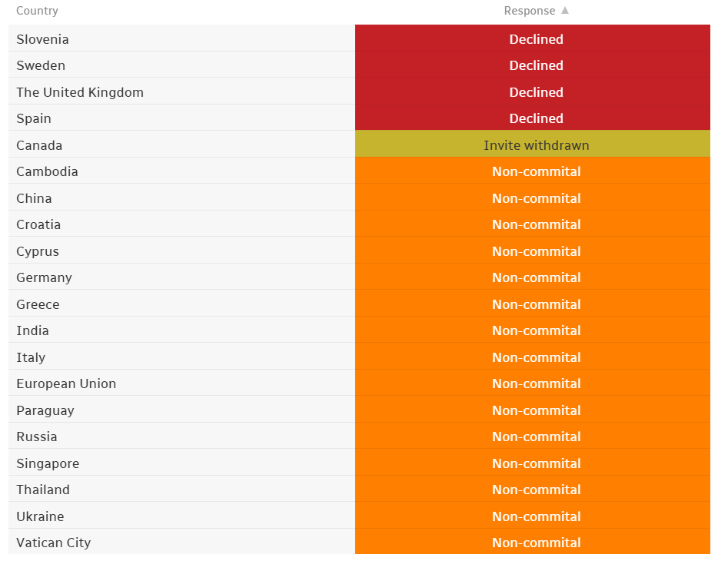Viewport: 728px width, 561px height.
Task: Select the Slovenia country row
Action: click(43, 39)
